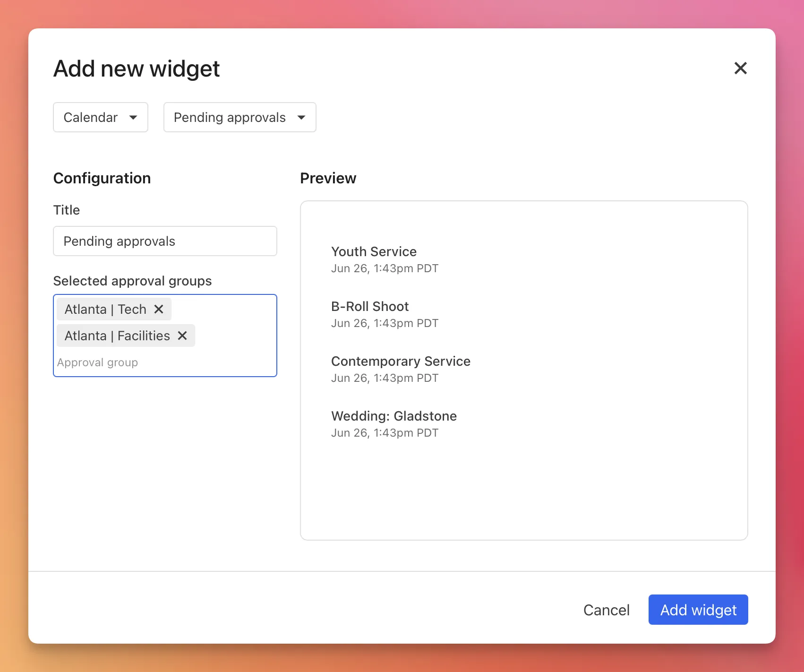The width and height of the screenshot is (804, 672).
Task: Click the Title text field
Action: (165, 241)
